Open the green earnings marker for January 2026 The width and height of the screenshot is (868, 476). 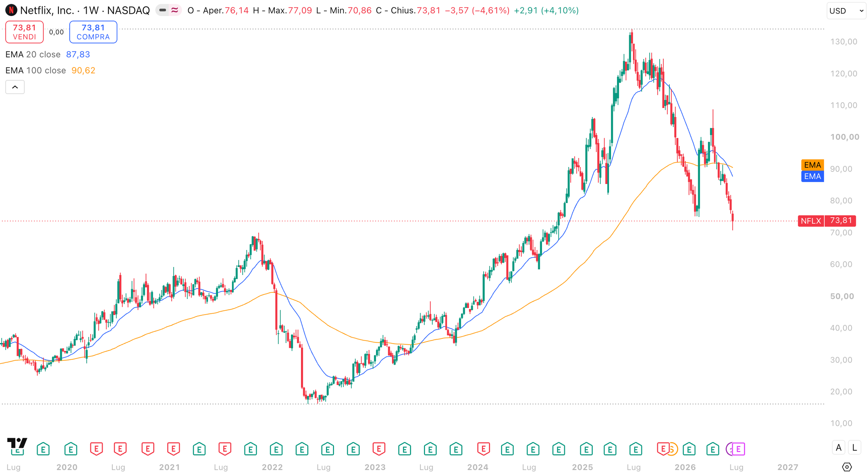(x=689, y=449)
